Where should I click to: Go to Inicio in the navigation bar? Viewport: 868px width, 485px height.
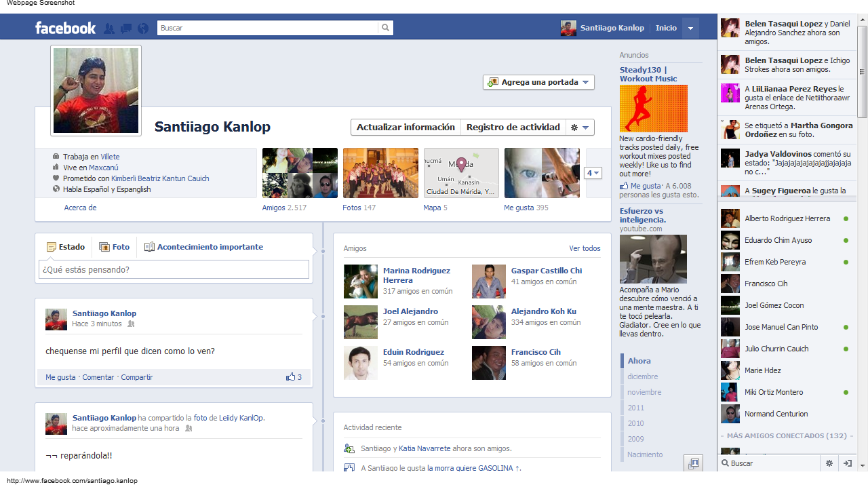[x=666, y=28]
